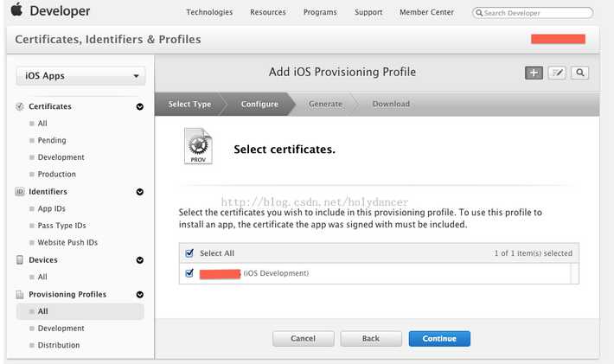Click the magnifier search profiles icon
614x364 pixels.
pos(580,73)
